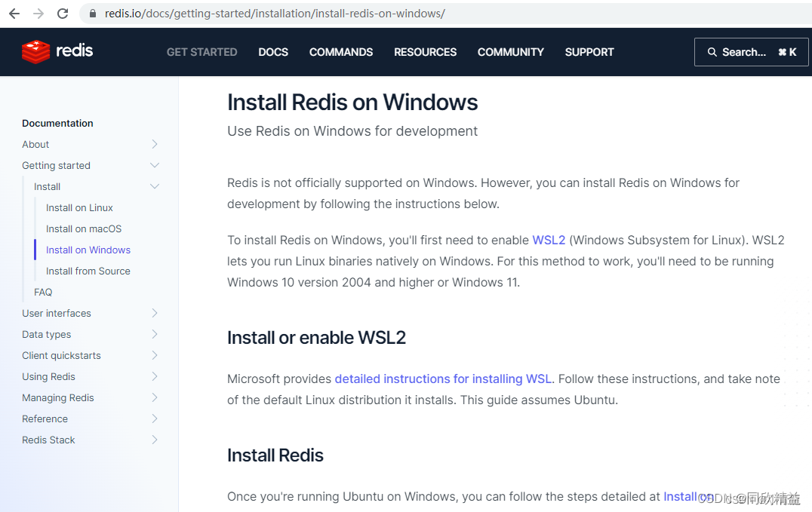
Task: Click the Documentation sidebar heading
Action: 57,123
